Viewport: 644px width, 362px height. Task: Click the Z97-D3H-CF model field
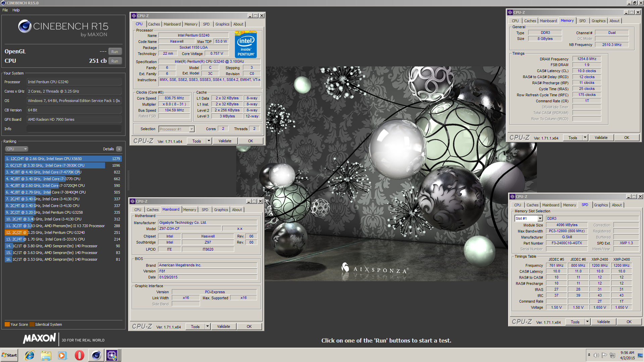(x=190, y=228)
